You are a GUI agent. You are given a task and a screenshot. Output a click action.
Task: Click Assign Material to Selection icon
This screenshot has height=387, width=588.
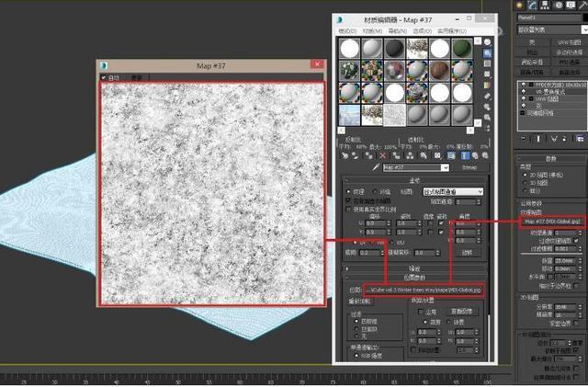pos(369,155)
